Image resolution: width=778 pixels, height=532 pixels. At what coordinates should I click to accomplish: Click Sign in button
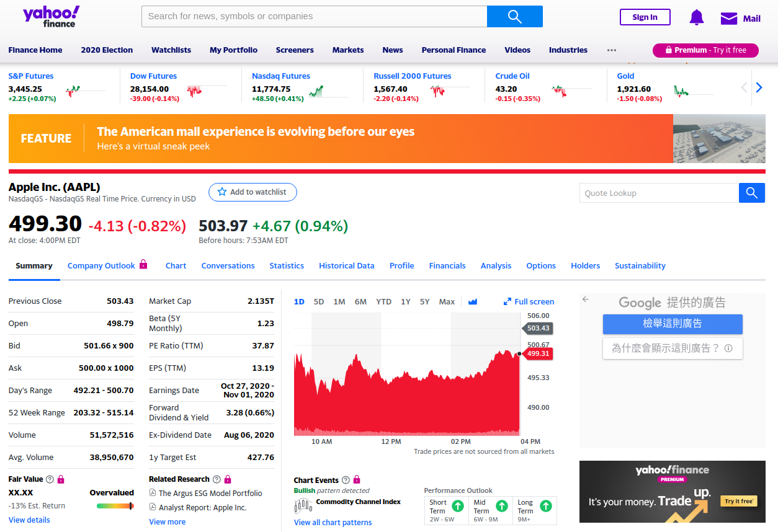click(645, 17)
